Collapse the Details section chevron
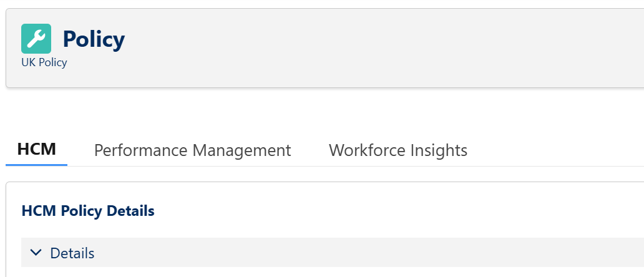 [x=36, y=253]
